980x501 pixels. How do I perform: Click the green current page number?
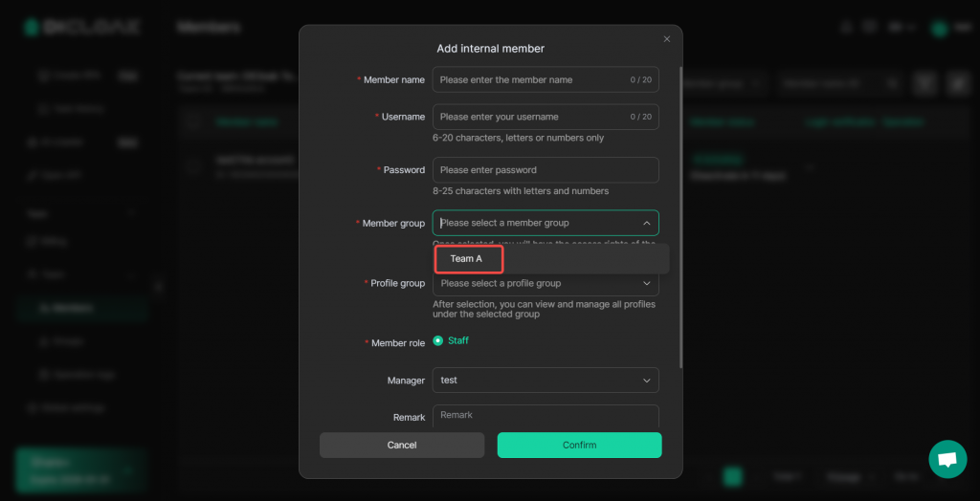732,476
